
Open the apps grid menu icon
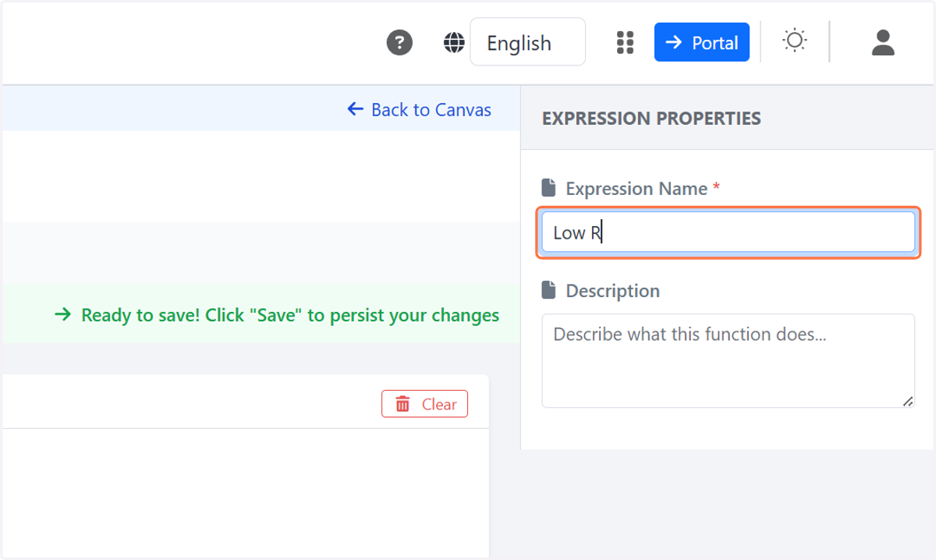point(625,42)
